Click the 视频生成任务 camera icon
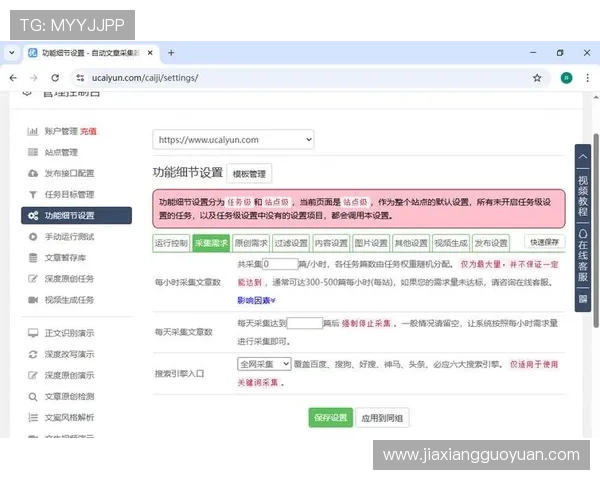Image resolution: width=600 pixels, height=480 pixels. click(x=33, y=300)
